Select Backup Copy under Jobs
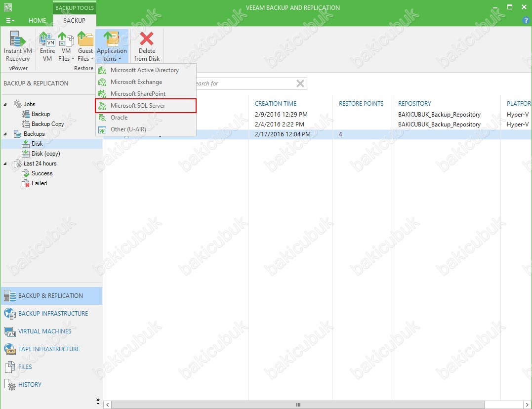Screen dimensions: 532x409 48,124
